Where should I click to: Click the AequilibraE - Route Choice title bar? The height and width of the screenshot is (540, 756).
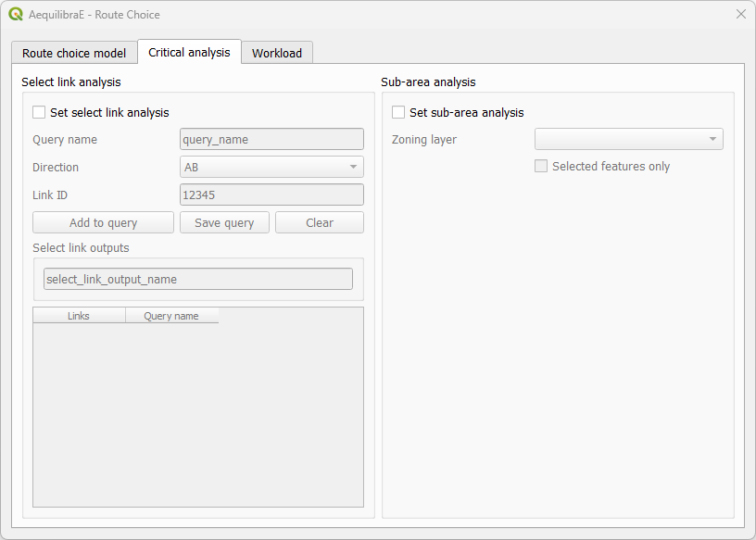point(371,14)
